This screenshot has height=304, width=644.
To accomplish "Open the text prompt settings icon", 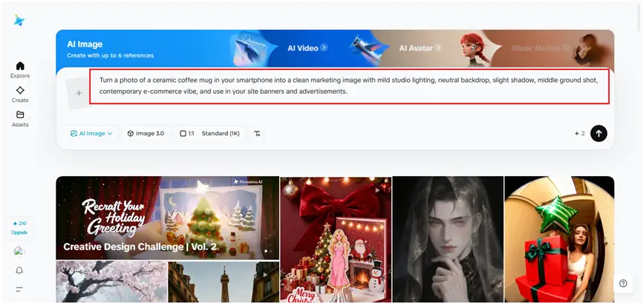I will pyautogui.click(x=257, y=134).
